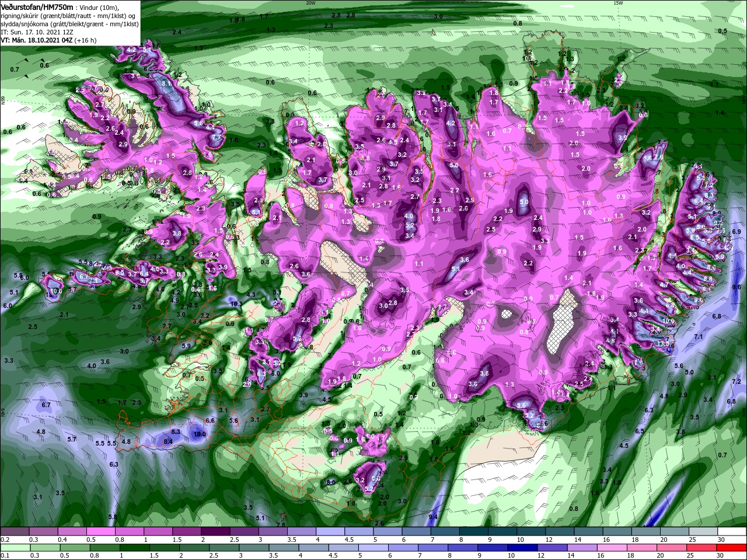Click the valid time 'VT: Mán. 18.10.2021 04Z'
747x560 pixels.
36,40
